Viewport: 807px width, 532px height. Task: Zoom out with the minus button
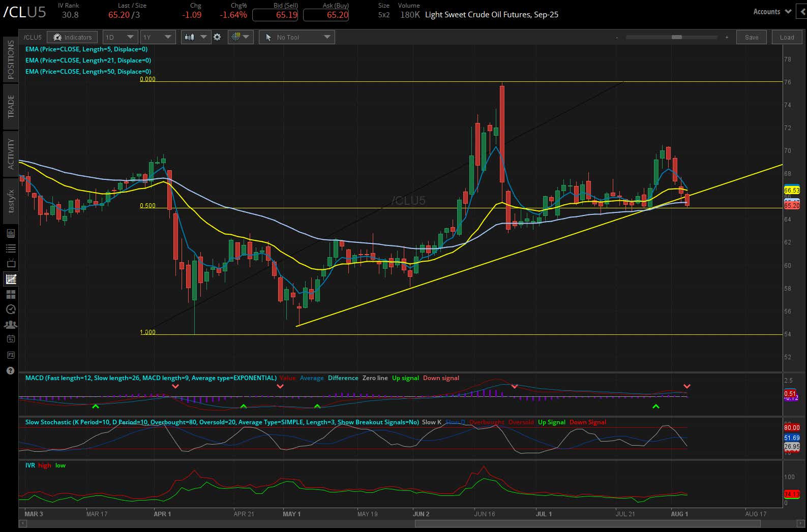click(x=617, y=38)
